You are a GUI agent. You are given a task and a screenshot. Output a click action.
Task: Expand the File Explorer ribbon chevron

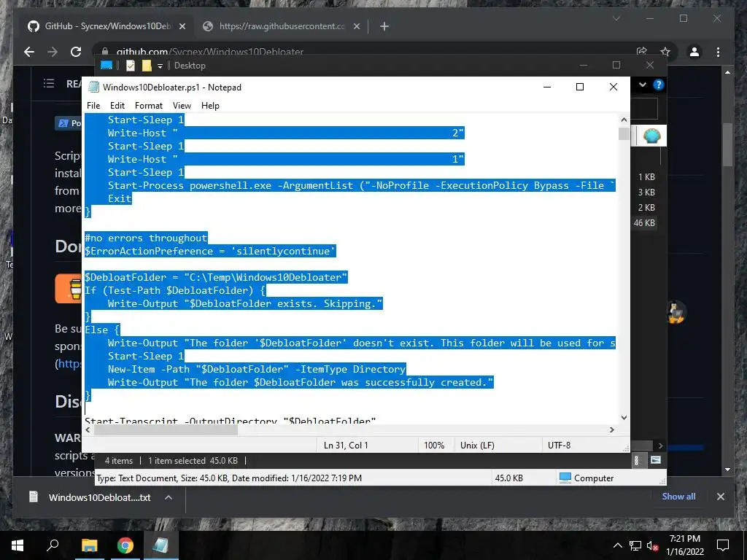[642, 85]
